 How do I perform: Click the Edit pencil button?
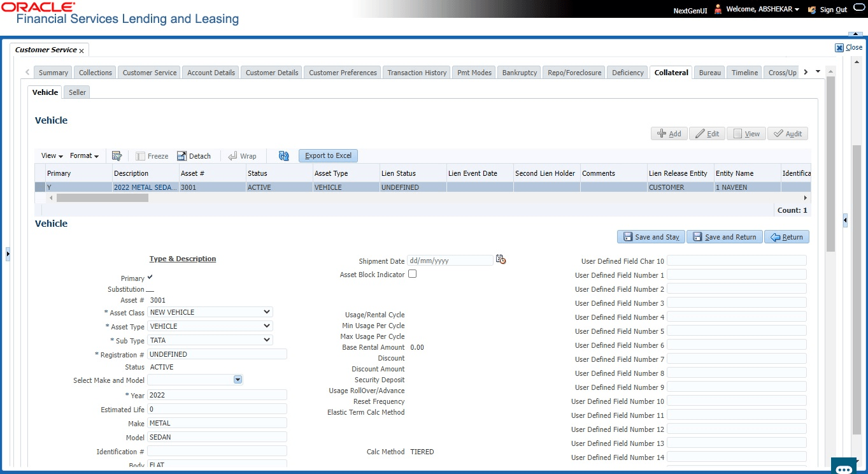707,134
